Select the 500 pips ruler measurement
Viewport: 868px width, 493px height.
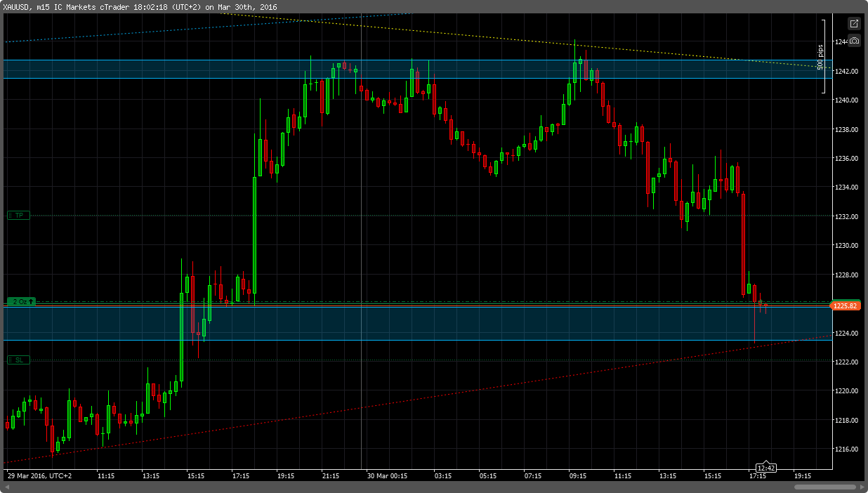pos(820,56)
